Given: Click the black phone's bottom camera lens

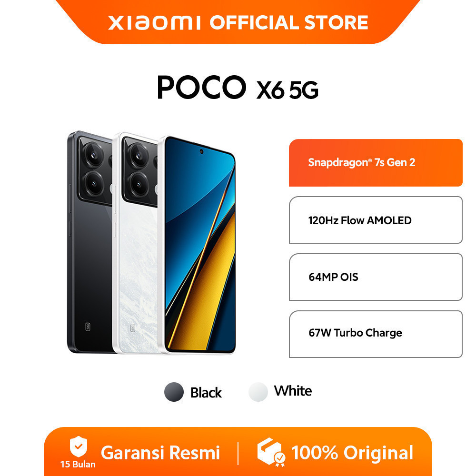Looking at the screenshot, I should (93, 183).
